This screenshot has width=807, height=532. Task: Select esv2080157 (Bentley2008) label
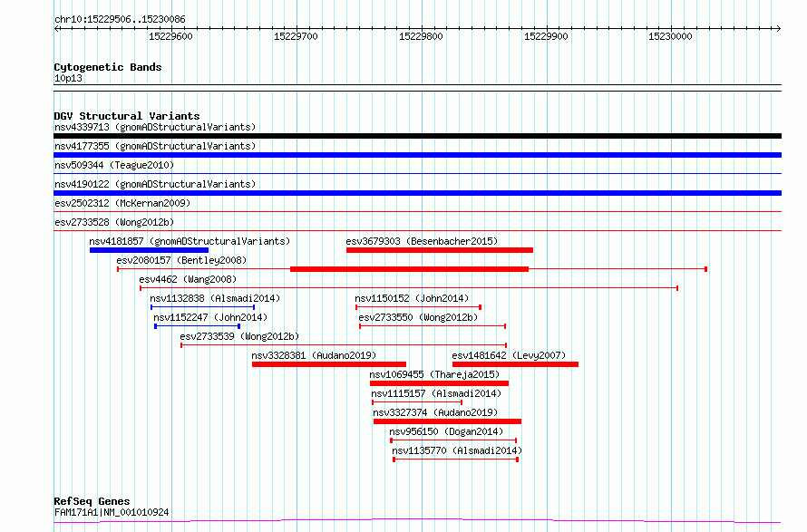click(181, 260)
